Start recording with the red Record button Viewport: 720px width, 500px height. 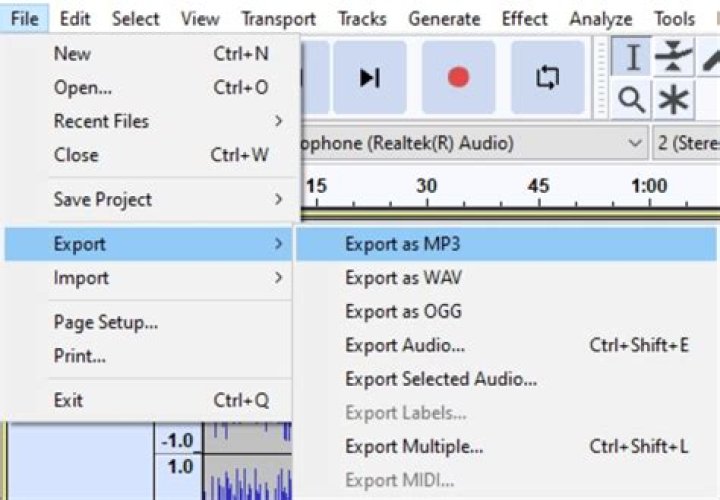coord(458,77)
